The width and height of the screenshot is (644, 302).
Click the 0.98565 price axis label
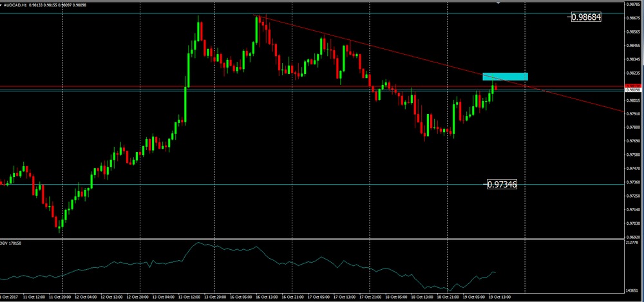click(x=632, y=32)
